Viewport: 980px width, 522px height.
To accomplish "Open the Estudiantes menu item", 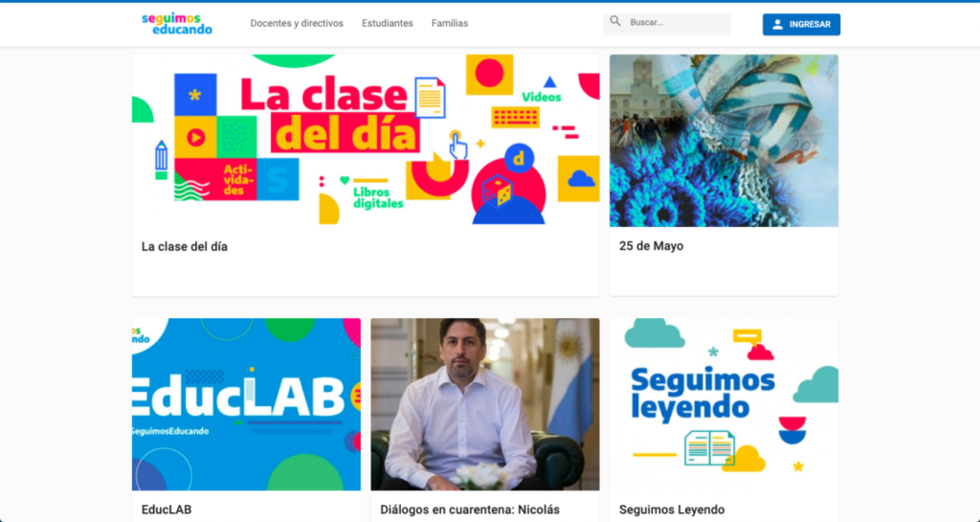I will coord(388,23).
